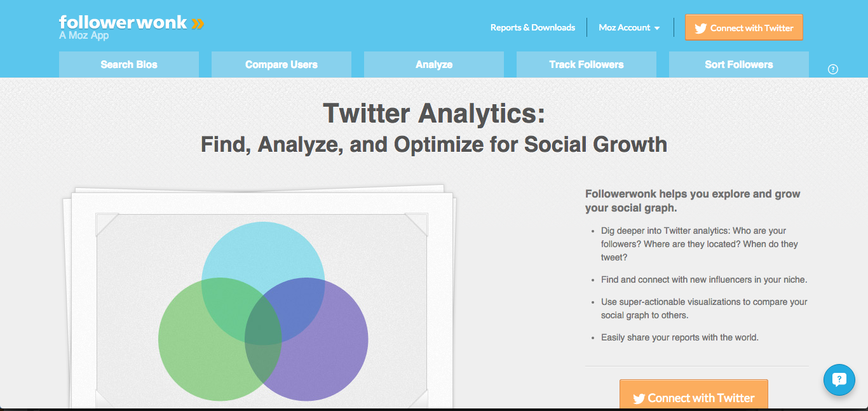Click lower Connect with Twitter button
The width and height of the screenshot is (868, 411).
694,395
